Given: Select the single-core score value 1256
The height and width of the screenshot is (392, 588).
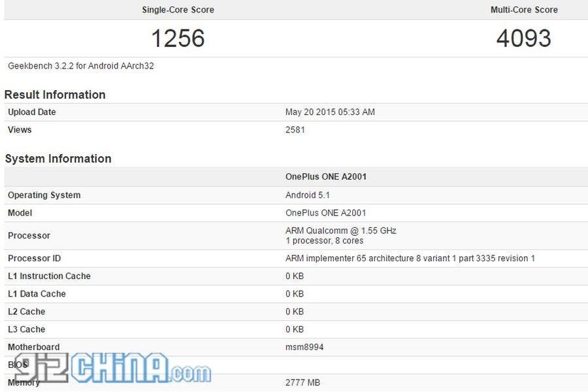Looking at the screenshot, I should click(178, 39).
